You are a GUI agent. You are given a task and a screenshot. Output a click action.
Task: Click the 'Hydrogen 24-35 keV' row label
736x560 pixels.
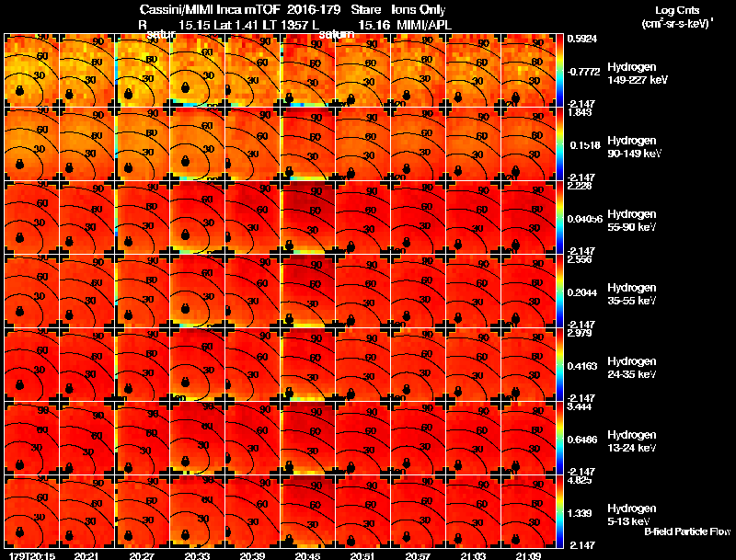click(632, 368)
